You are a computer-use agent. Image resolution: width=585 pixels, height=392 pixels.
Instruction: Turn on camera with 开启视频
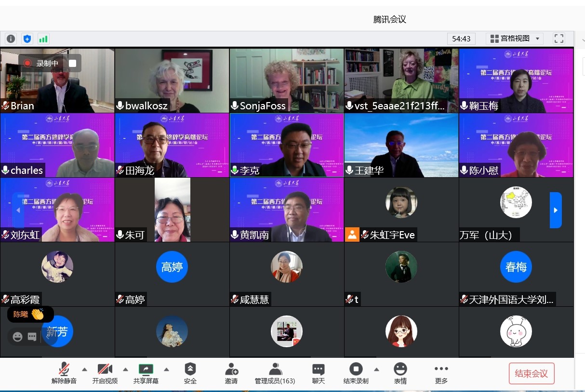(105, 373)
